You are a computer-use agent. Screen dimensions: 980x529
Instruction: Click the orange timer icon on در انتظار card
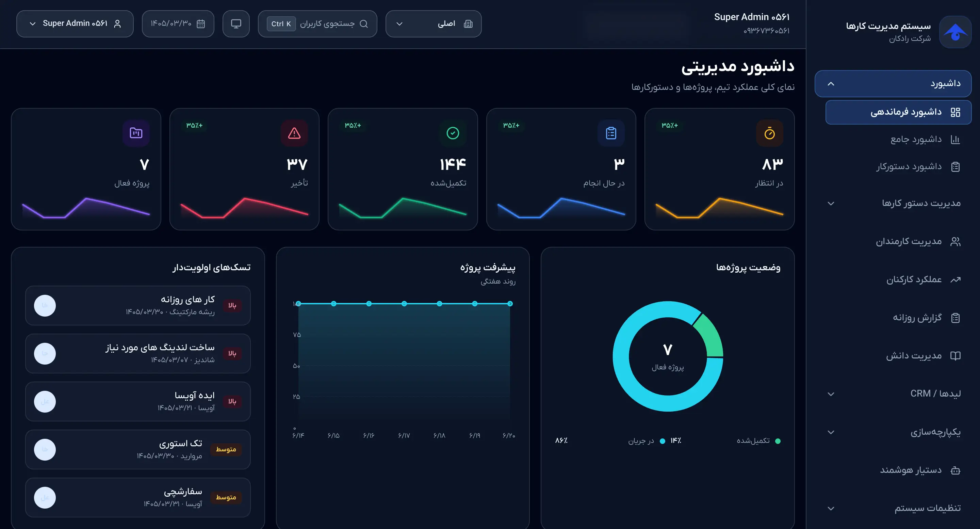click(769, 133)
